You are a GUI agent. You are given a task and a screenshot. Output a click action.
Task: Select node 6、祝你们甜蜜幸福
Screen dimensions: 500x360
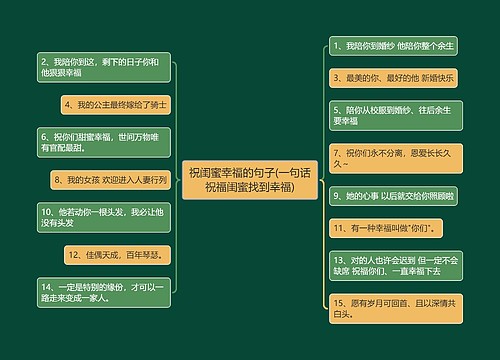104,142
